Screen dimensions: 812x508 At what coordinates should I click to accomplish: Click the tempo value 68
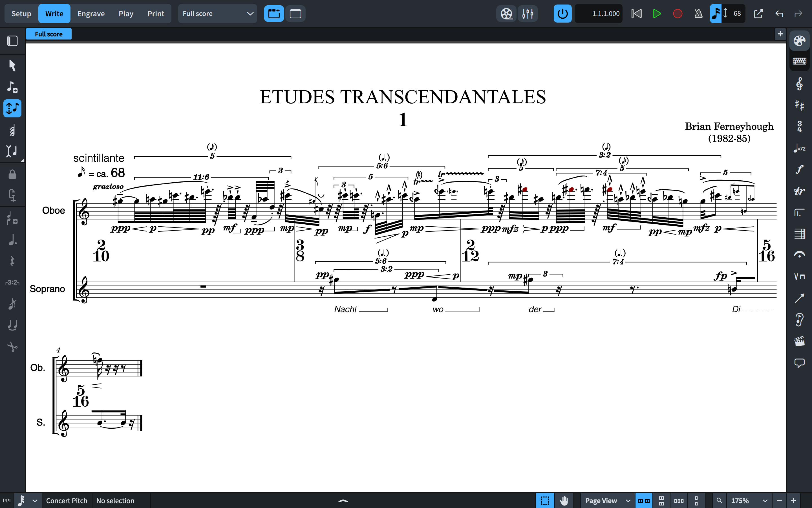737,14
